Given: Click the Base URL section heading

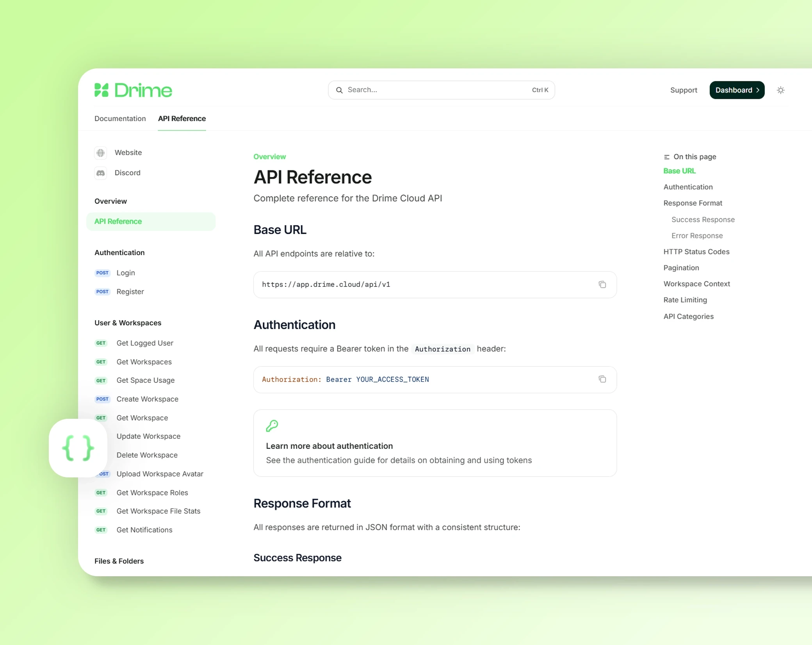Looking at the screenshot, I should 280,230.
